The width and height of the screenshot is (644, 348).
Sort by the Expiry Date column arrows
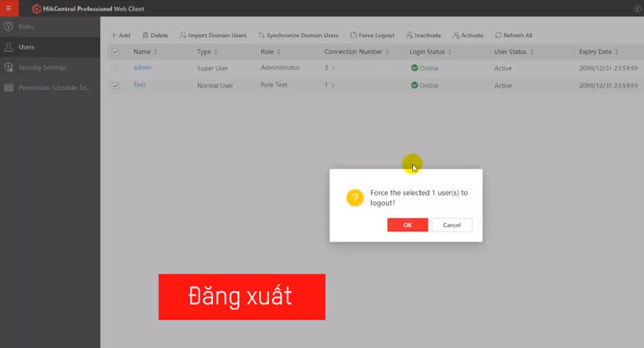pyautogui.click(x=617, y=52)
